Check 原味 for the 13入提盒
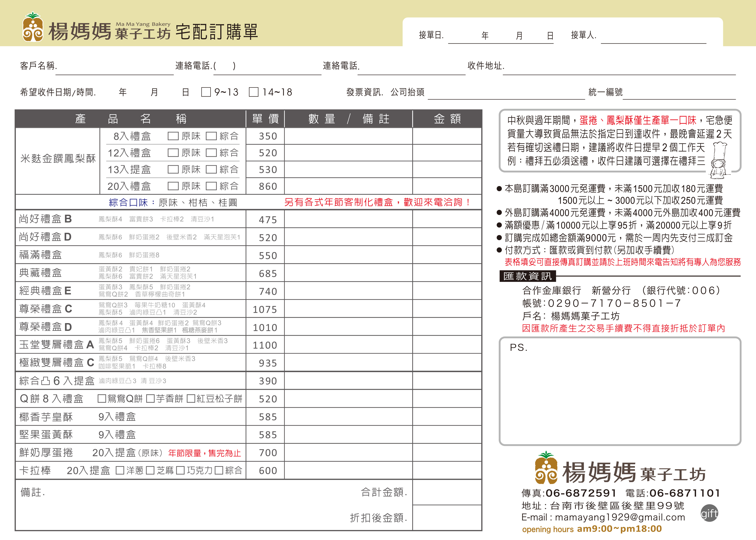This screenshot has width=756, height=540. 173,169
